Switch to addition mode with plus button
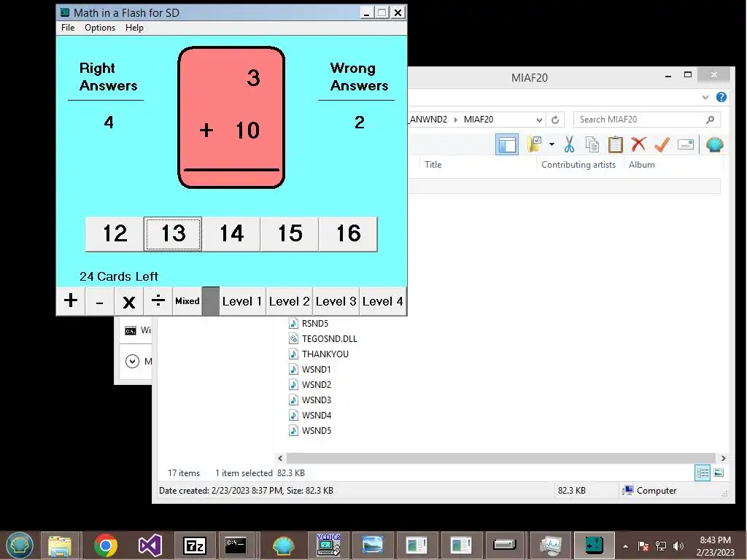Image resolution: width=747 pixels, height=560 pixels. tap(71, 301)
